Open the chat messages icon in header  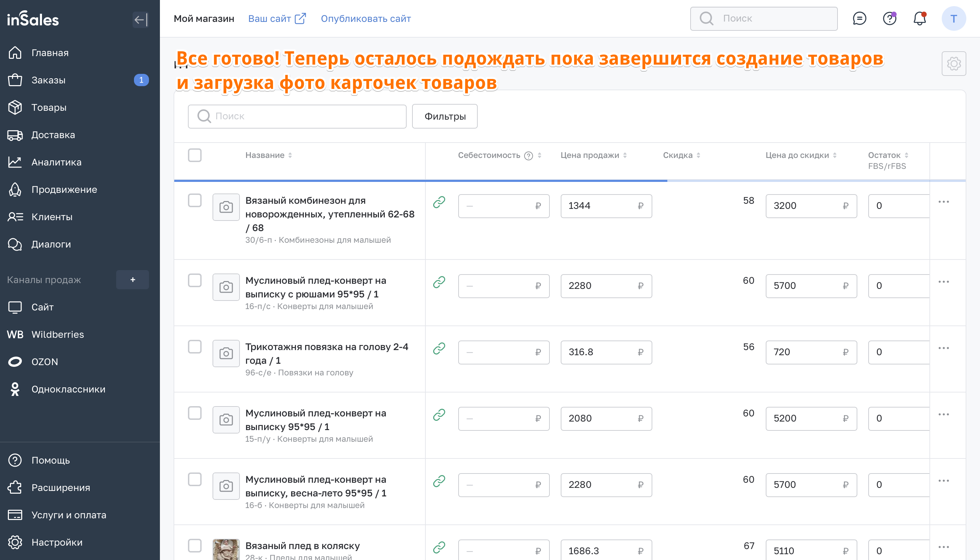(x=859, y=18)
